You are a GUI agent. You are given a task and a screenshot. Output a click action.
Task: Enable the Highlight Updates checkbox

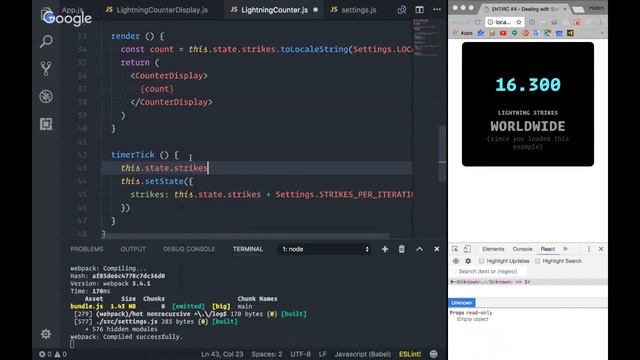pos(482,261)
